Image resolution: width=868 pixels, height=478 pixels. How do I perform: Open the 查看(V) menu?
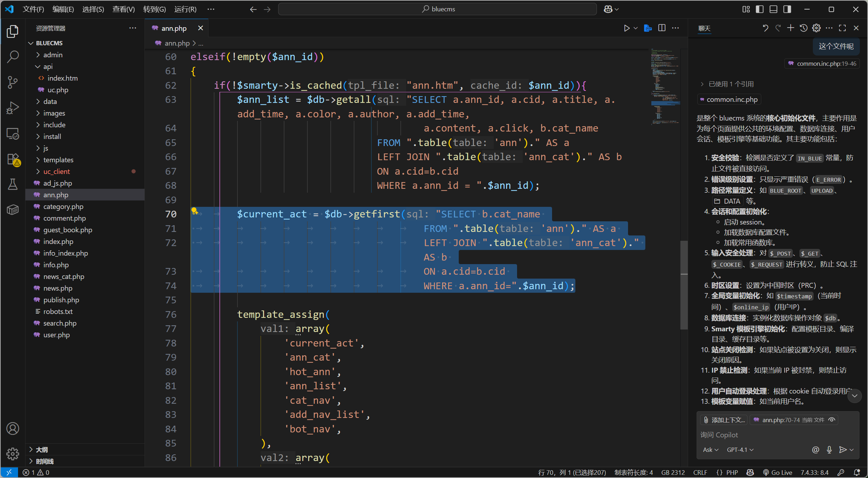coord(123,9)
